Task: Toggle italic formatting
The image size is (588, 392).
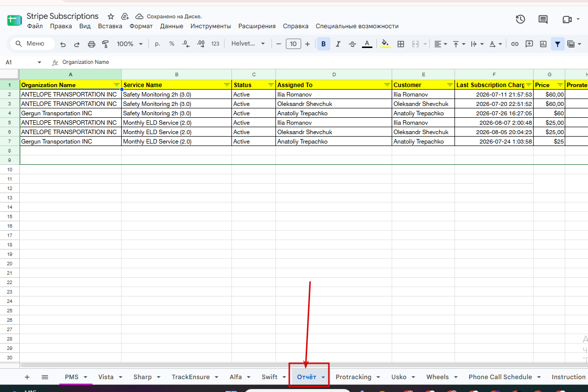Action: (x=338, y=44)
